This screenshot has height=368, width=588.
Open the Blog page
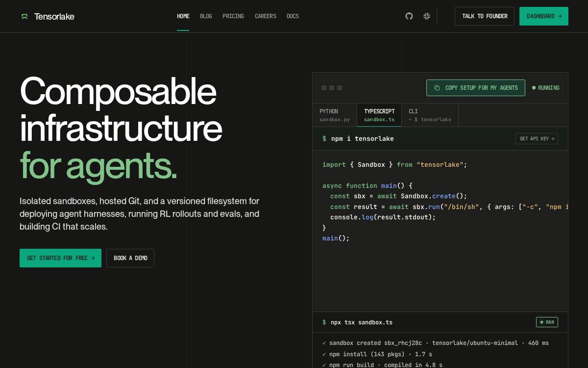tap(206, 16)
